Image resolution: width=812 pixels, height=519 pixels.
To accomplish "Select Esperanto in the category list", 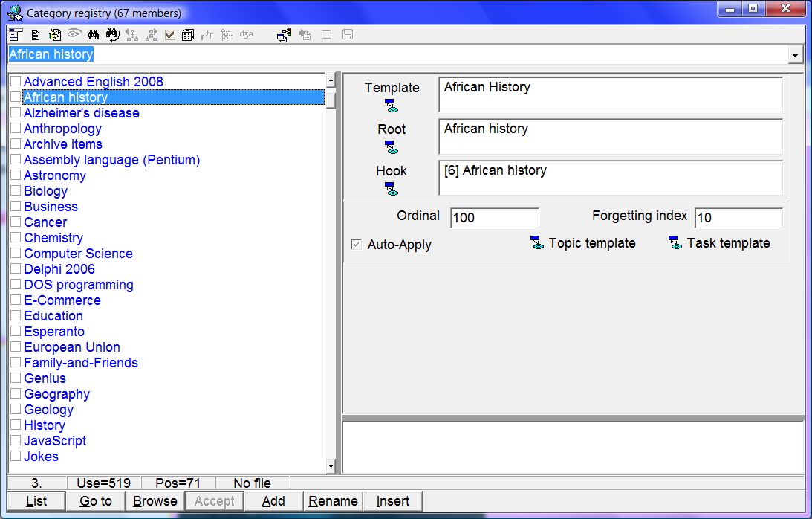I will [x=54, y=332].
